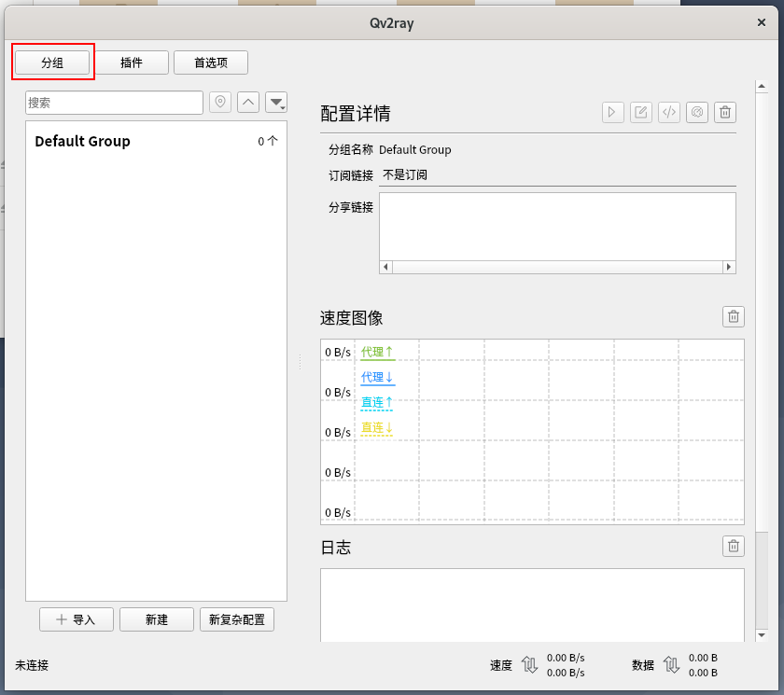784x695 pixels.
Task: Click the cyan 直连↑ legend label
Action: click(377, 402)
